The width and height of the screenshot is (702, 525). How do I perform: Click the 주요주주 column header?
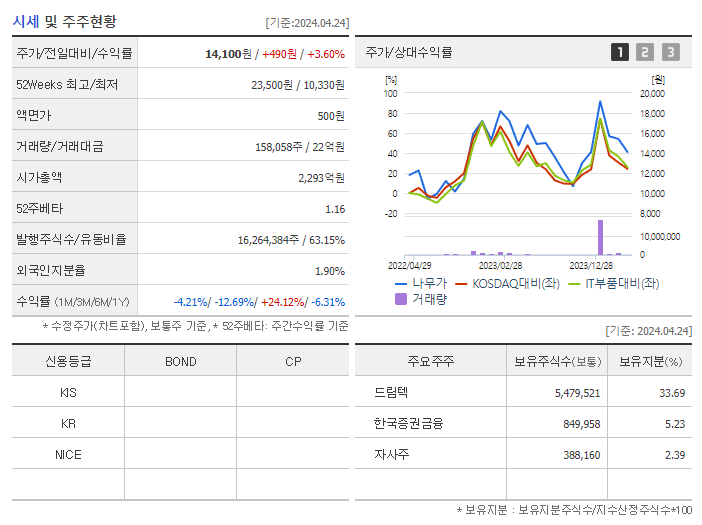tap(431, 361)
